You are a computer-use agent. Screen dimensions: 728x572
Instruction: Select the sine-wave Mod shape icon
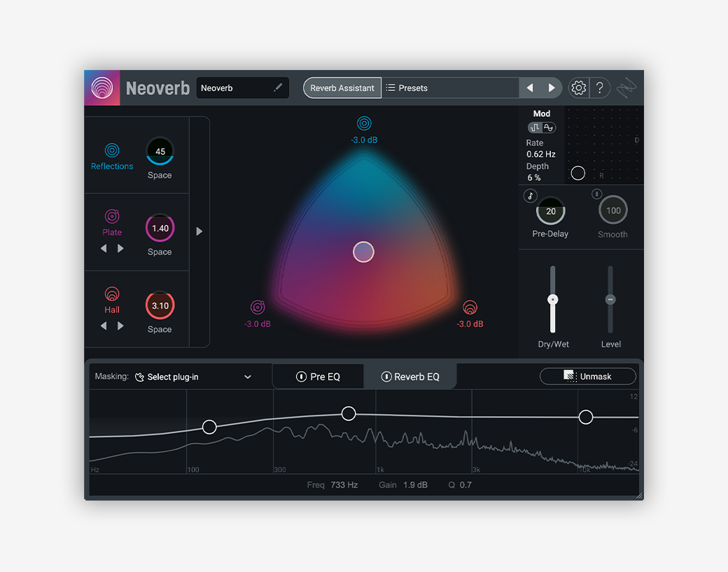click(x=548, y=127)
